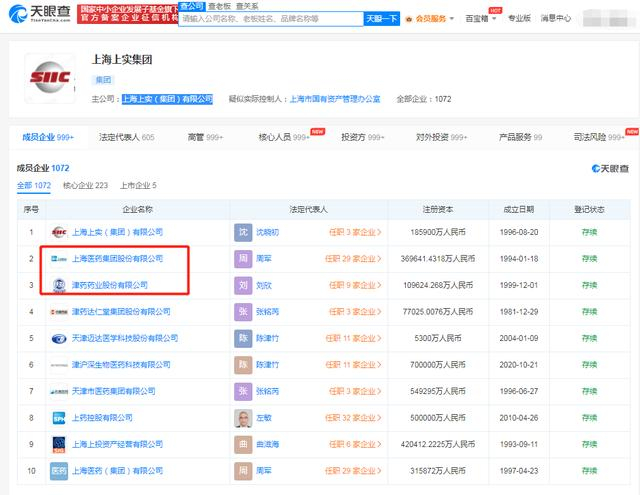The width and height of the screenshot is (640, 495).
Task: Click logo icon of 天津市医药集团有限公司 row
Action: 59,391
